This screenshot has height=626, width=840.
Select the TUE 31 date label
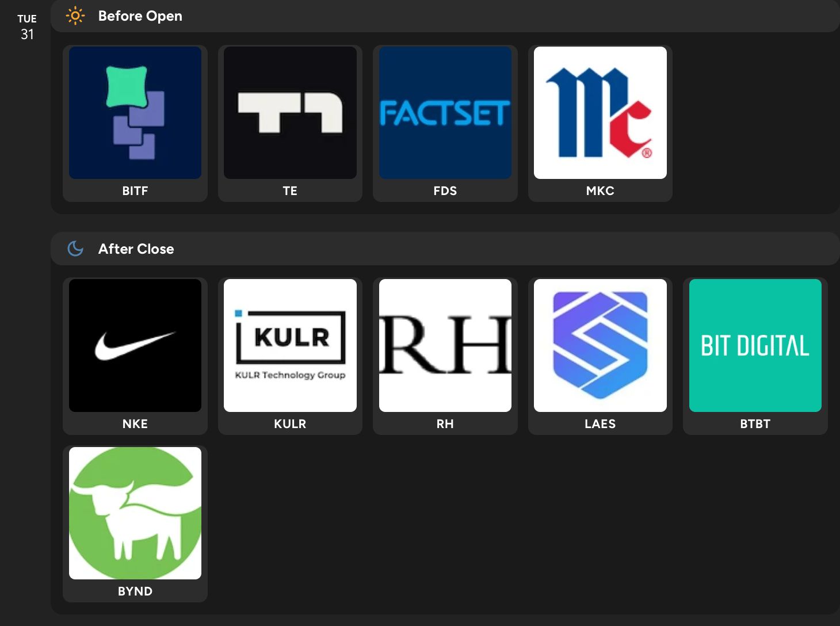pyautogui.click(x=27, y=27)
